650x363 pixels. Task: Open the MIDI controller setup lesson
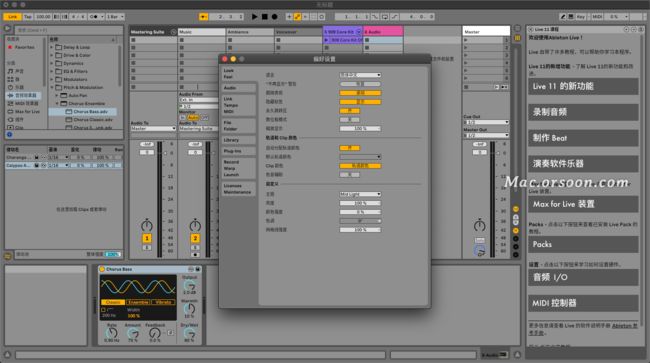[583, 303]
